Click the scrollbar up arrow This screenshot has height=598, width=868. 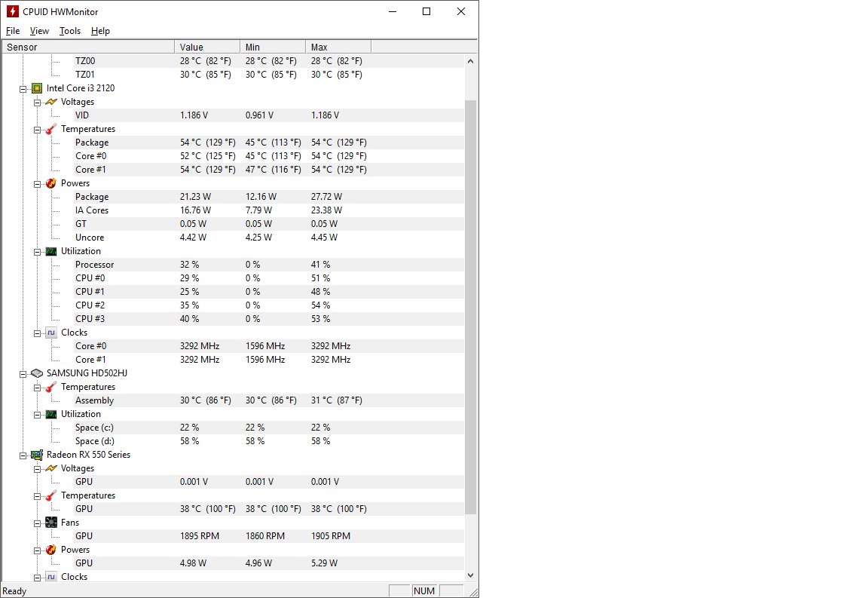470,61
